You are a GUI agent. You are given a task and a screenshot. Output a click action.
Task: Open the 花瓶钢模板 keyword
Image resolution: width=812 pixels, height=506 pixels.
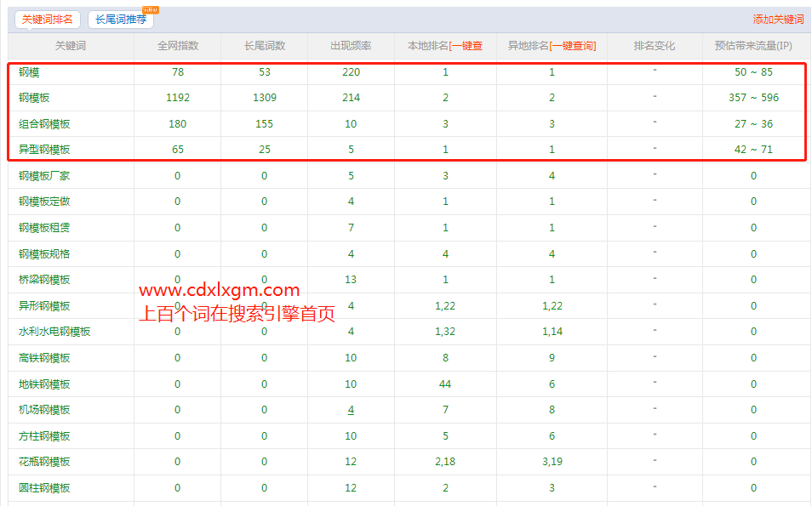pyautogui.click(x=44, y=462)
